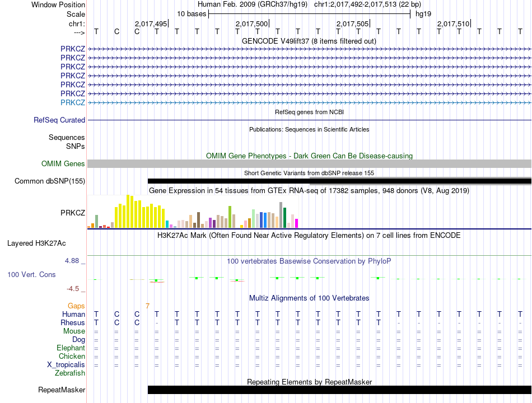The width and height of the screenshot is (532, 403).
Task: Click the hg19 assembly label
Action: 423,14
